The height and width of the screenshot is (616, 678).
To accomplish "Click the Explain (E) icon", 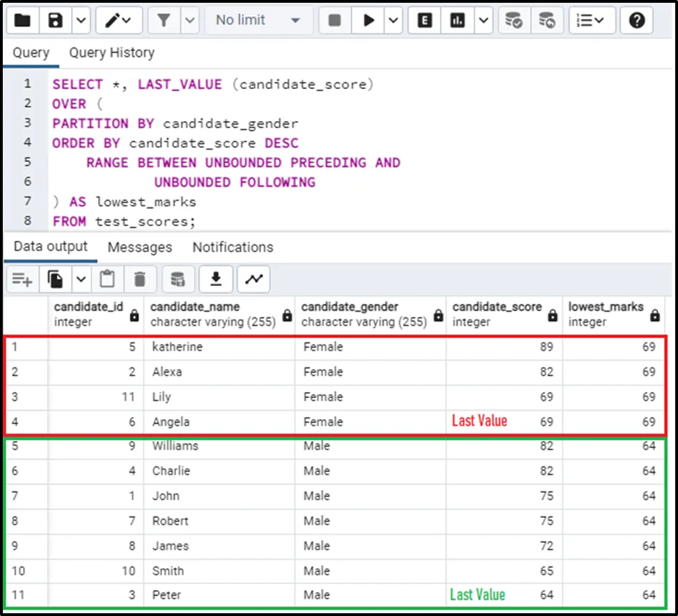I will click(424, 21).
